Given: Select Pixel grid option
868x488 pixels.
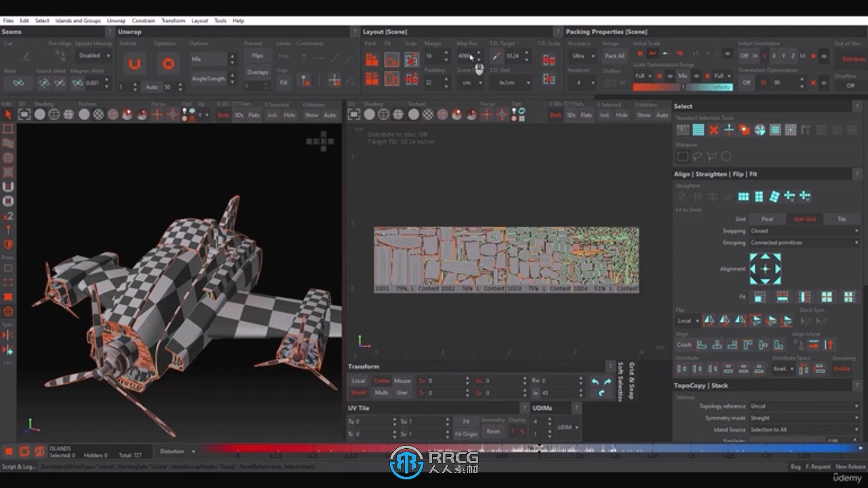Looking at the screenshot, I should (x=767, y=219).
